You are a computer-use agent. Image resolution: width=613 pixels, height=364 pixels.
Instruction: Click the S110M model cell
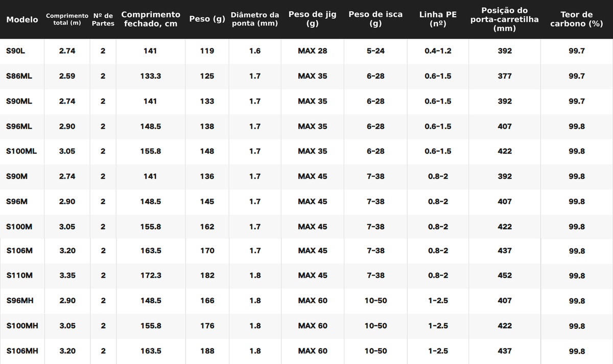pyautogui.click(x=19, y=276)
